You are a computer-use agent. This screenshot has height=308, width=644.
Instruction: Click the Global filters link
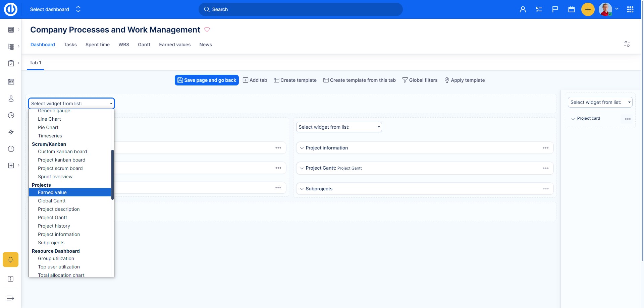420,80
